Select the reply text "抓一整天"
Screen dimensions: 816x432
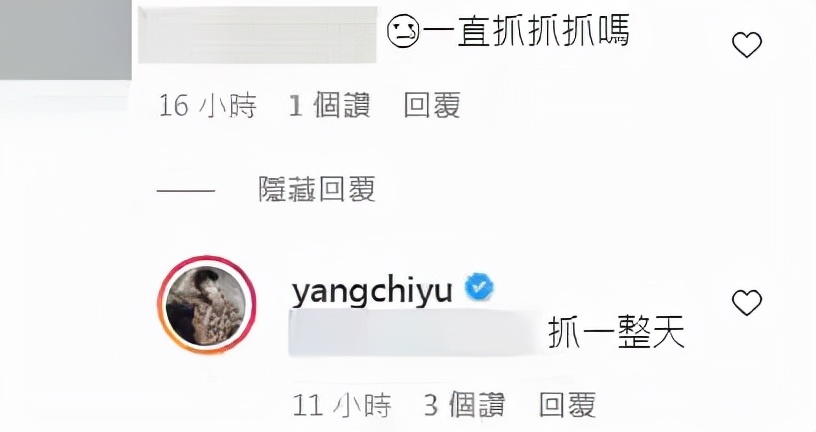click(616, 333)
